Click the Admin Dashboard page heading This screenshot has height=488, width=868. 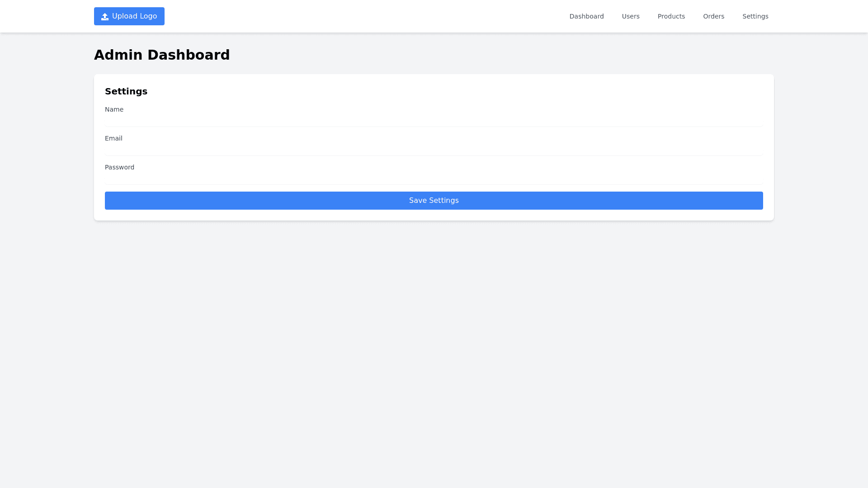click(x=162, y=55)
